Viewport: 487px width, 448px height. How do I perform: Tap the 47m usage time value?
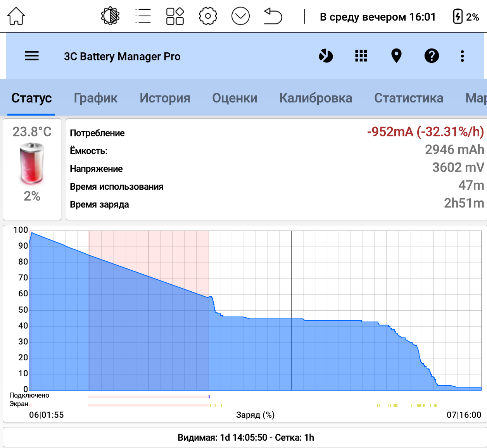(471, 185)
